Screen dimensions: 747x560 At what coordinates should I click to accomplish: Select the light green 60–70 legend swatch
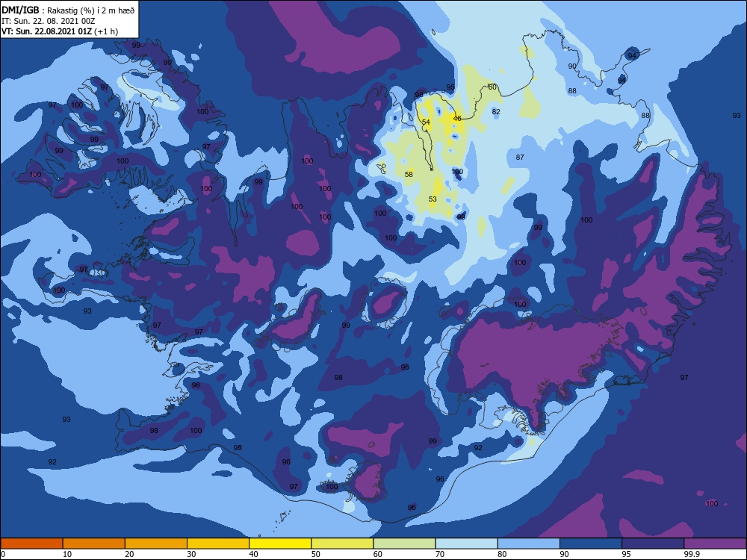click(x=404, y=544)
